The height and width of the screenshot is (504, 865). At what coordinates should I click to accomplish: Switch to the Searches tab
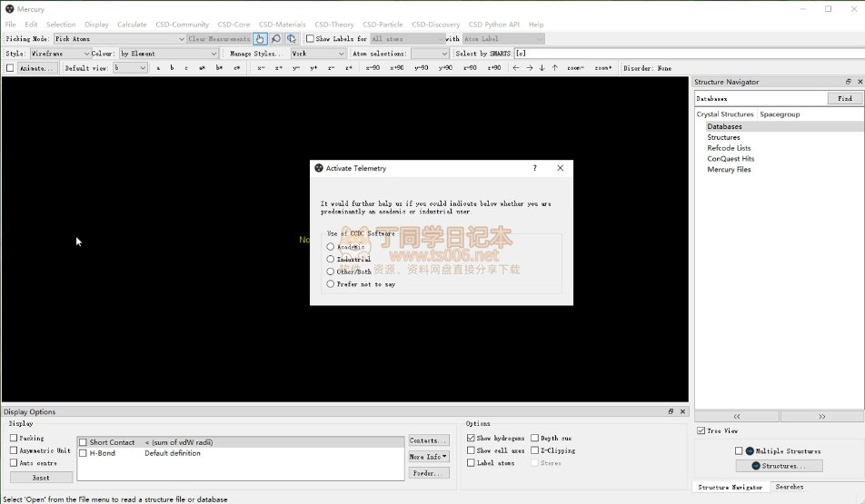click(x=789, y=488)
